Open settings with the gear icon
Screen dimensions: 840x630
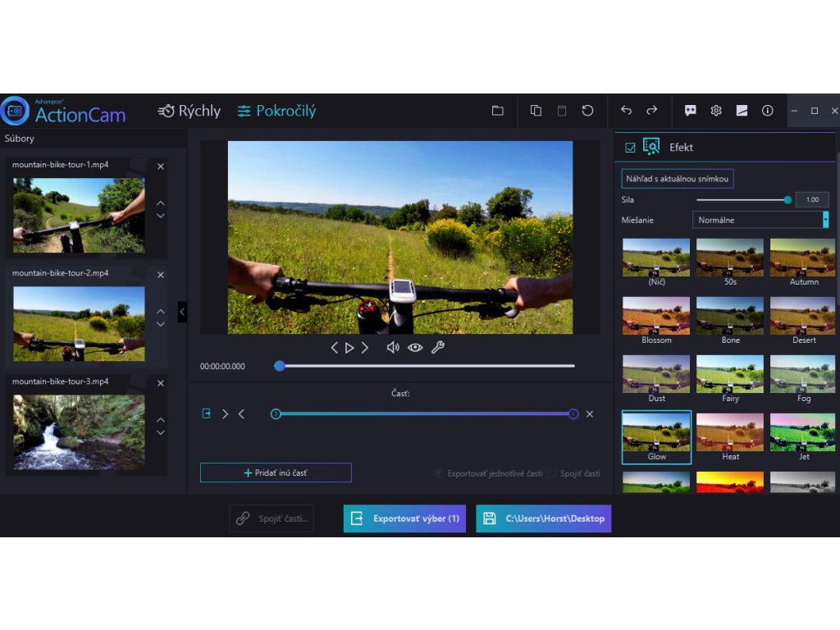(716, 111)
